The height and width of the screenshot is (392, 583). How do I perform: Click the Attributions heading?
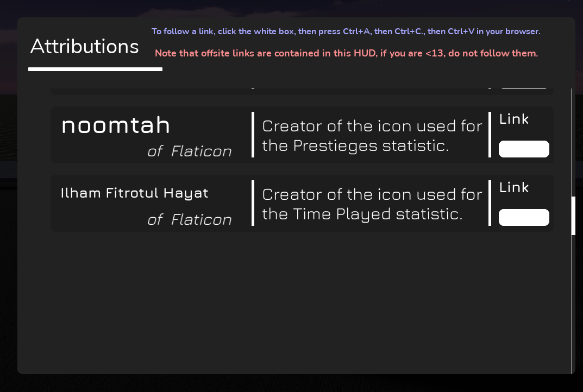[84, 47]
